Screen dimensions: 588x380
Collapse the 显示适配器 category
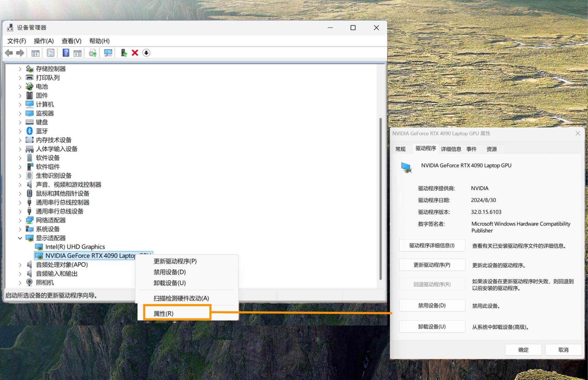(x=20, y=238)
